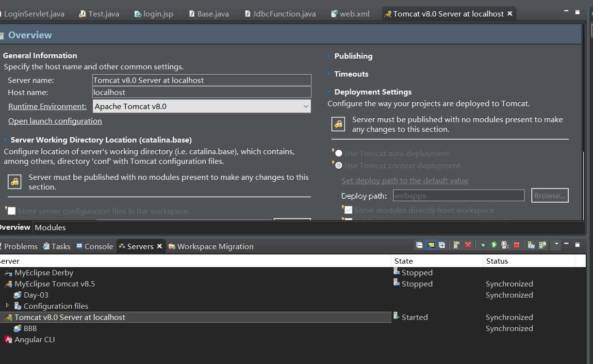Screen dimensions: 593x364
Task: Maximize the editor area
Action: (577, 11)
